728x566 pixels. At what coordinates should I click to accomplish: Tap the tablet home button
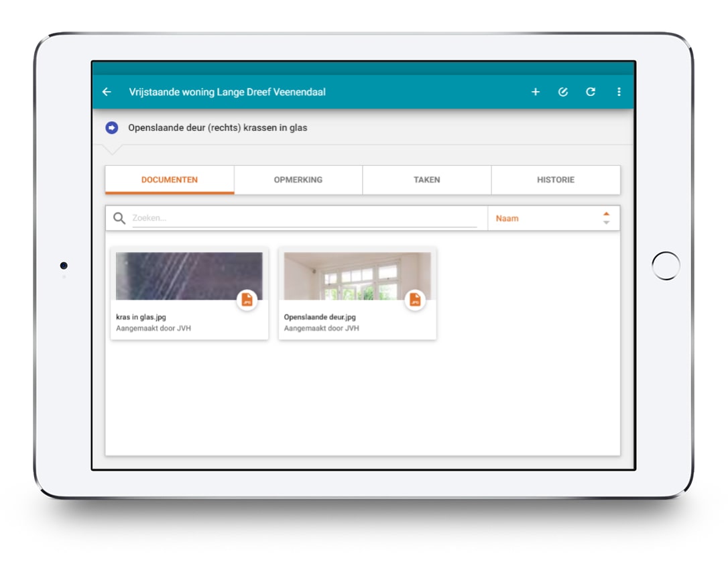[666, 266]
